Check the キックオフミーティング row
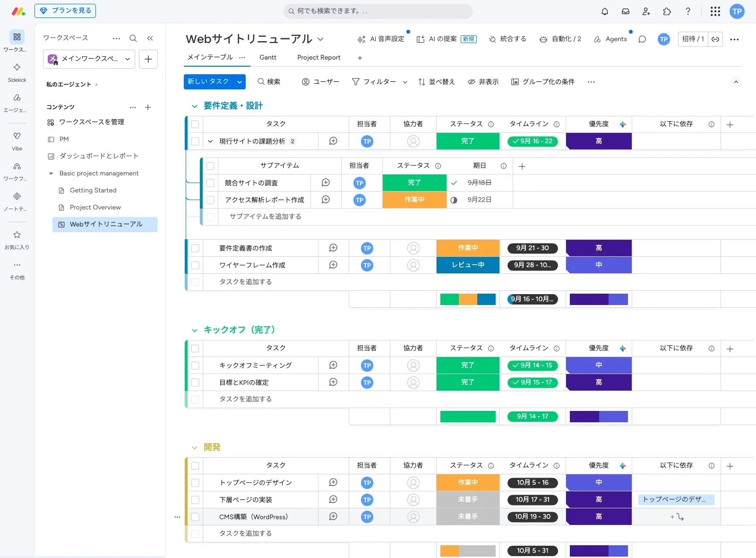Viewport: 756px width, 558px height. (195, 366)
